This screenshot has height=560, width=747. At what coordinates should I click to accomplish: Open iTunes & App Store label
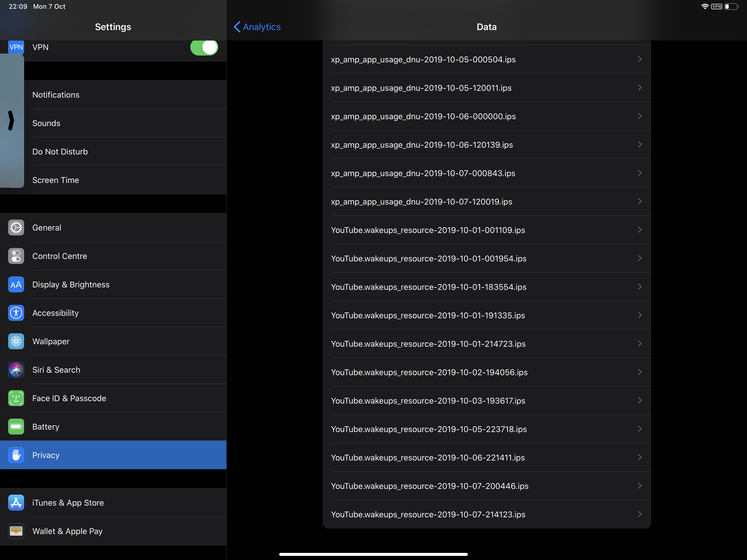(x=68, y=503)
